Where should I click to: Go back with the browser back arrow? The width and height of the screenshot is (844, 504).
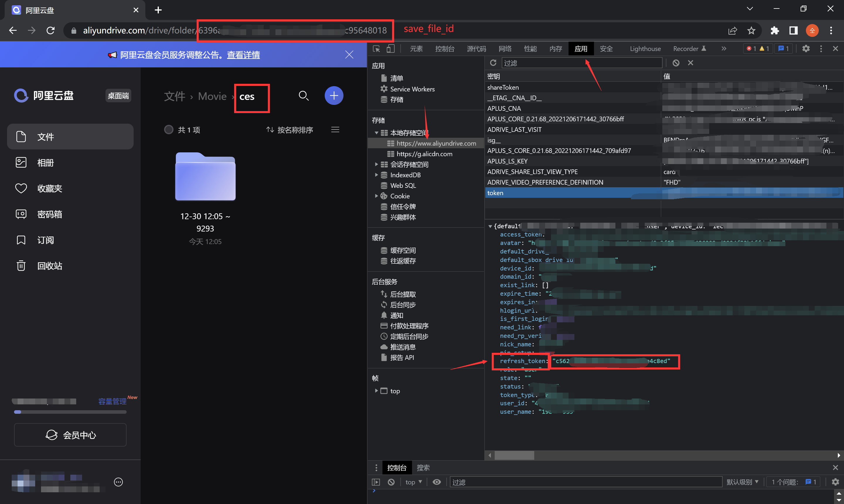tap(13, 30)
